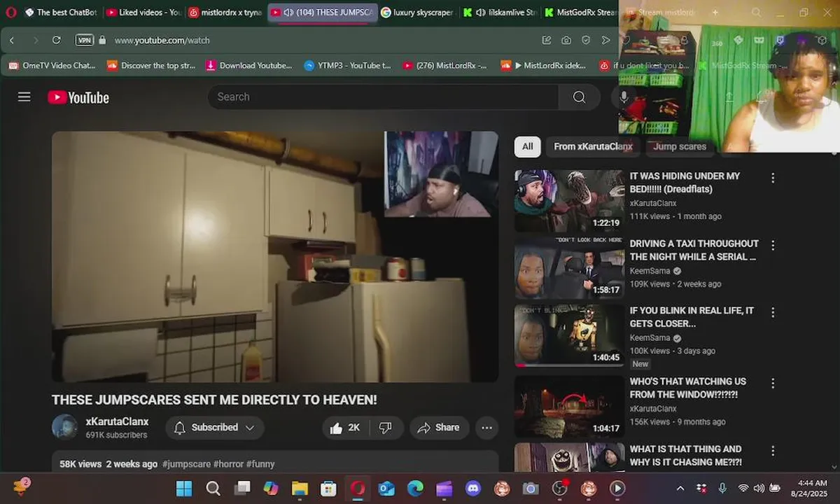Open more options for IF YOU BLINK video
This screenshot has height=504, width=840.
click(773, 313)
